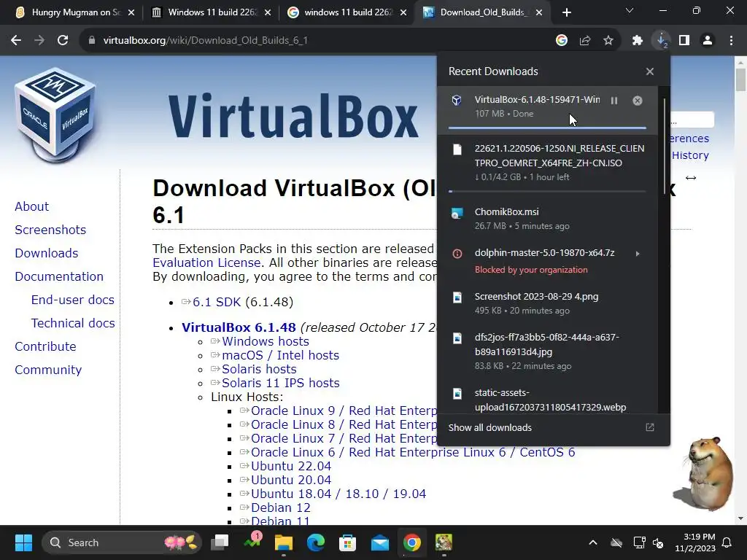The width and height of the screenshot is (747, 560).
Task: Open Microsoft Store from taskbar
Action: 347,542
